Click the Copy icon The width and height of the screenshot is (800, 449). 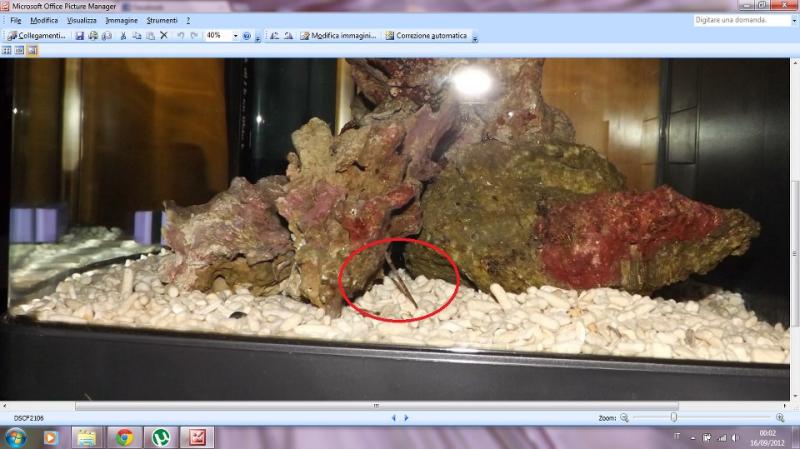tap(137, 36)
